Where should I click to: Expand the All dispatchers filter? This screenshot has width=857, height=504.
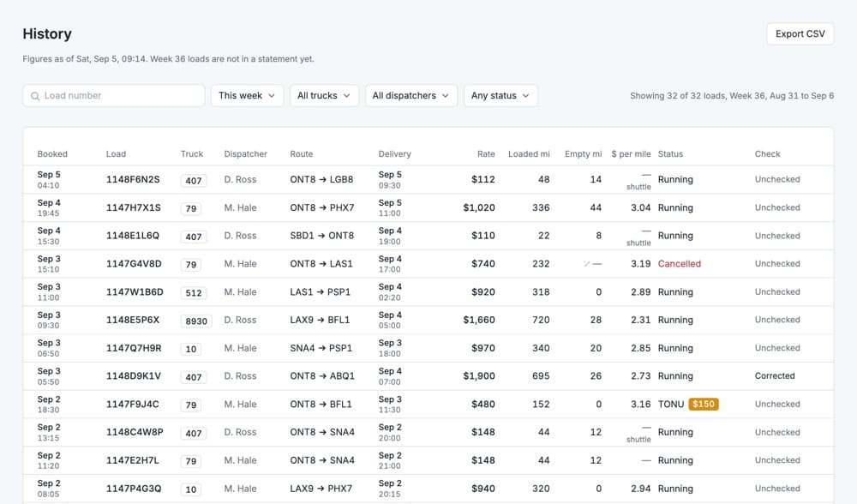coord(411,96)
